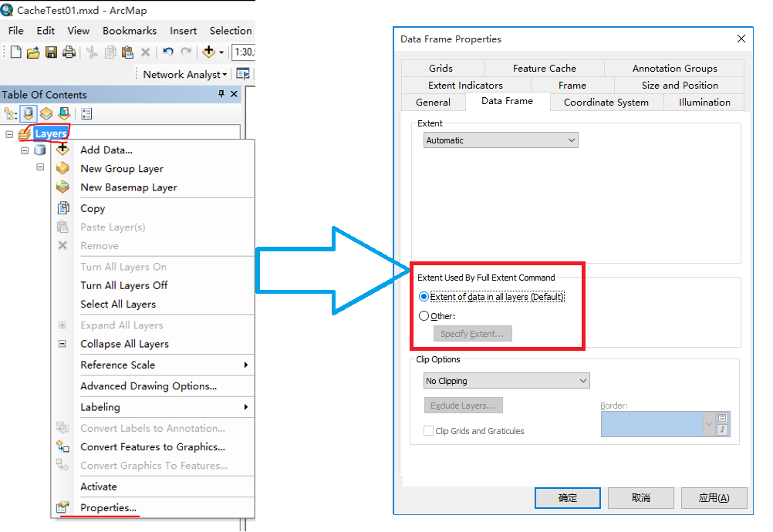This screenshot has width=773, height=532.
Task: Collapse the third-level tree node
Action: 40,167
